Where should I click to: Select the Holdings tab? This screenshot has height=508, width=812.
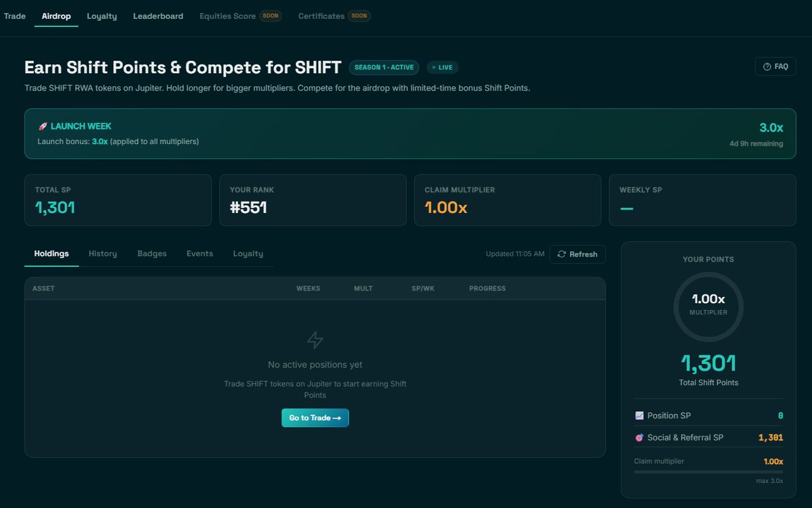[x=51, y=254]
